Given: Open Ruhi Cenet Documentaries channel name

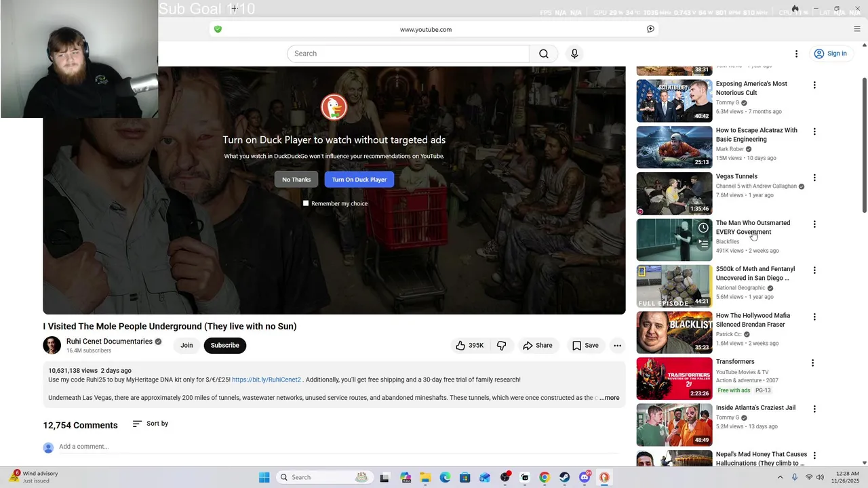Looking at the screenshot, I should tap(109, 342).
